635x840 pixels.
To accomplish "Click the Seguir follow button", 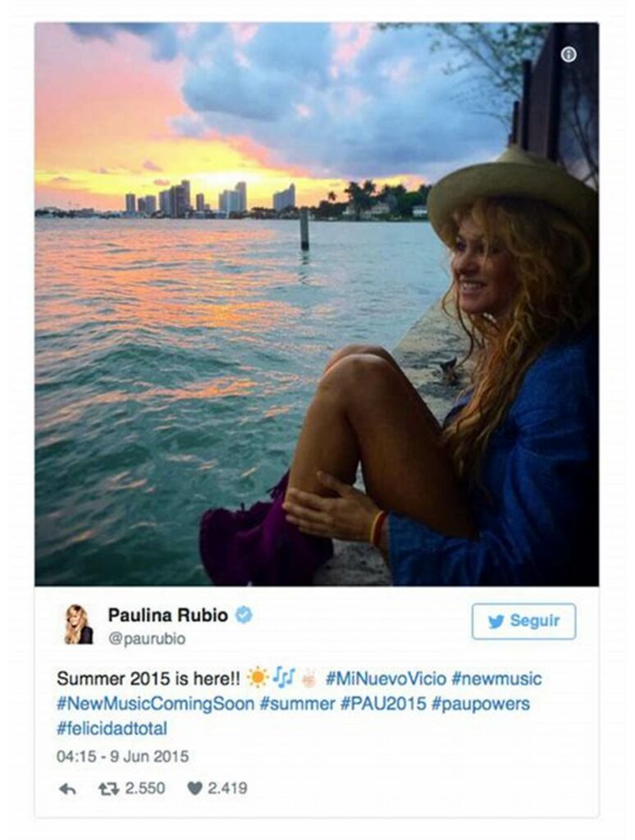I will coord(523,622).
